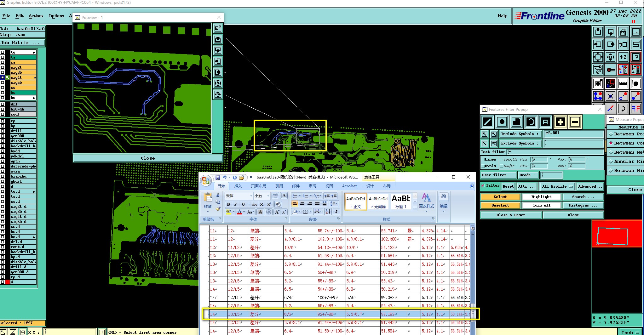Open the underline style dropdown arrow
This screenshot has height=335, width=644.
coord(248,204)
